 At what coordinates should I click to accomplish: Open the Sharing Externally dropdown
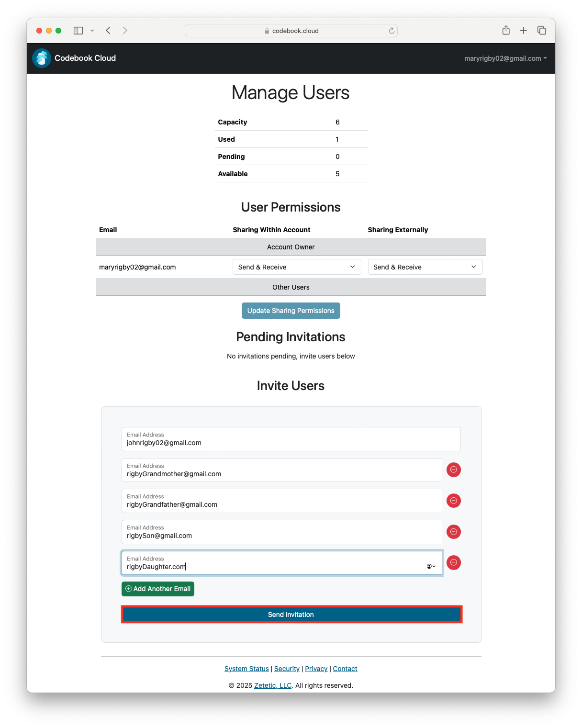425,267
